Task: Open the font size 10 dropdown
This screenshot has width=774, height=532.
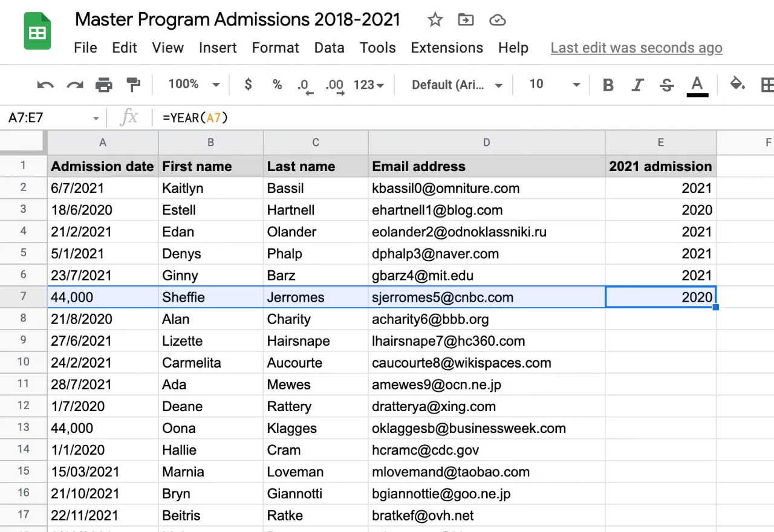Action: click(x=554, y=85)
